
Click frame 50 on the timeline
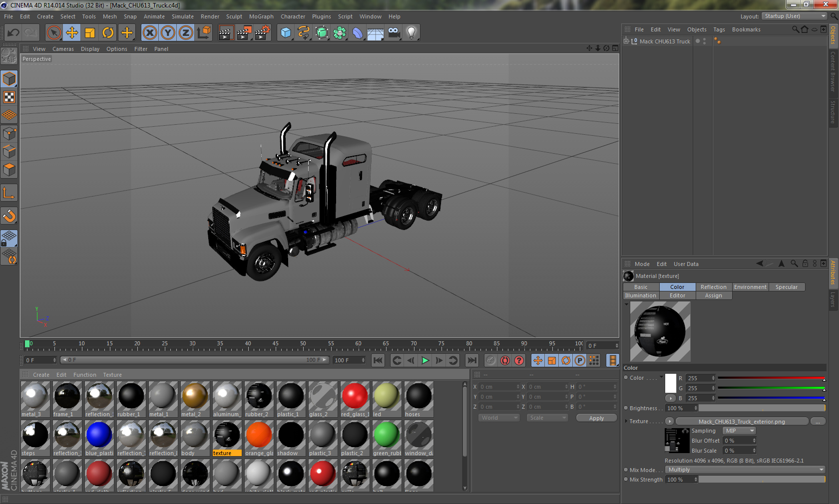pyautogui.click(x=303, y=344)
